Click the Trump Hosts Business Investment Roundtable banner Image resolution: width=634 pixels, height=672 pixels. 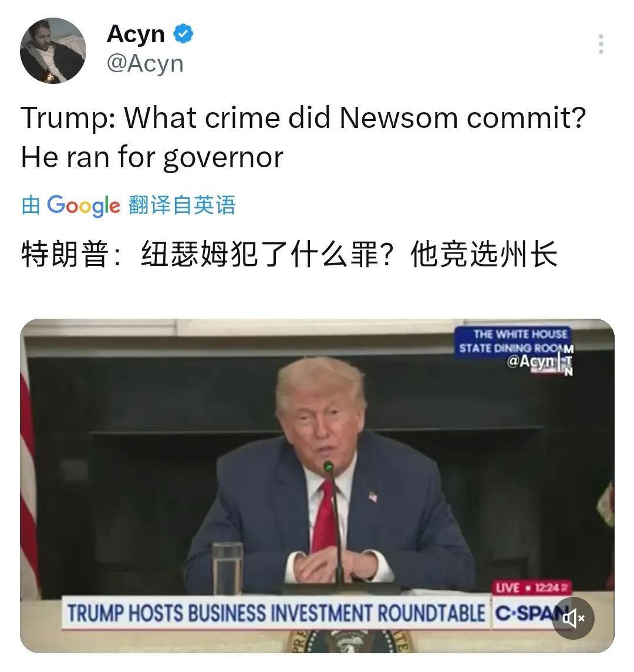[276, 613]
